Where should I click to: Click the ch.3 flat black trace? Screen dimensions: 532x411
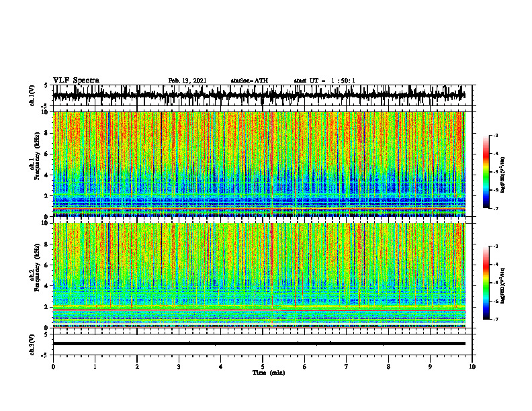click(259, 344)
